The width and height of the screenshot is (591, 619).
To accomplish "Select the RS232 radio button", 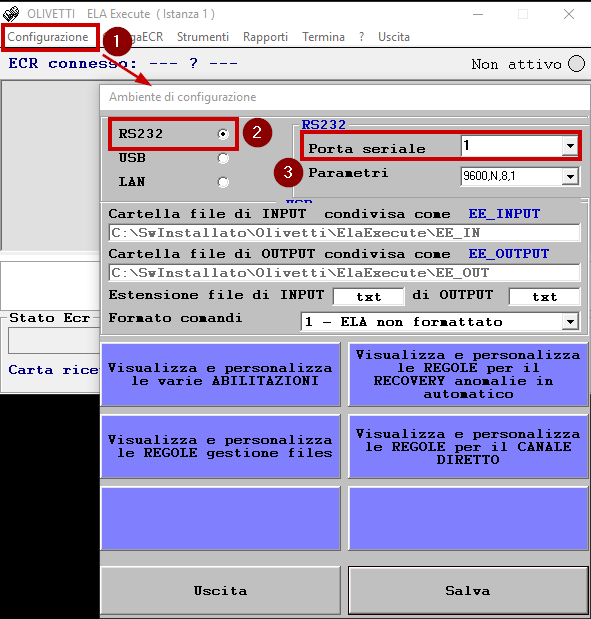I will [x=223, y=134].
